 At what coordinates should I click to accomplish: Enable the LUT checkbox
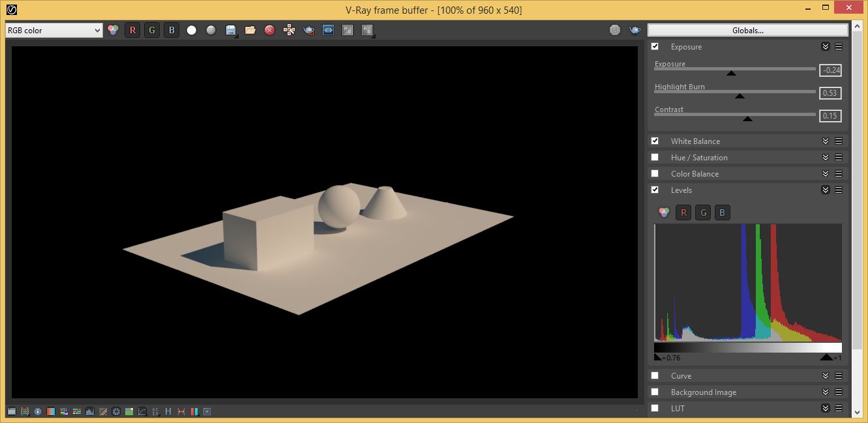pos(655,408)
